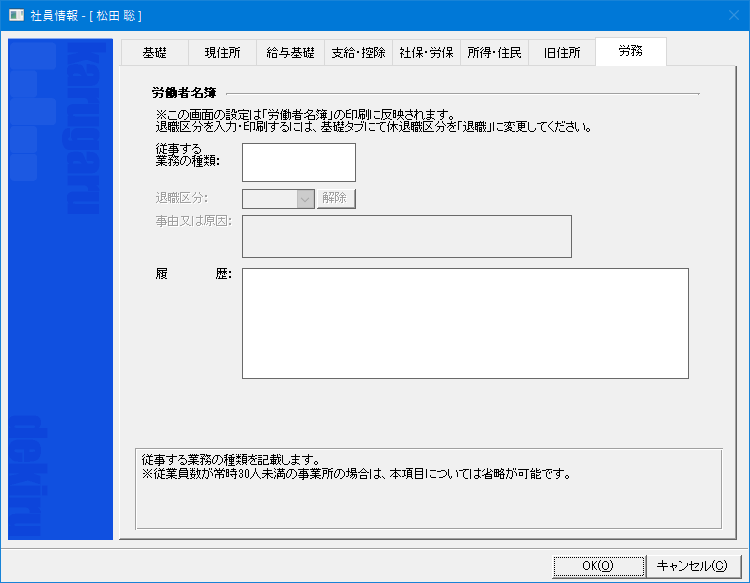Click the 社員情報 window title icon

(x=16, y=15)
